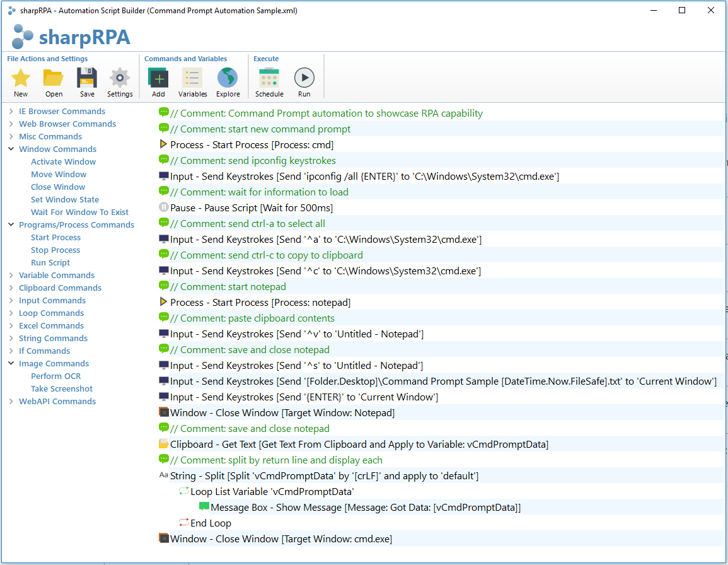Select Close Window tree command
Screen dimensions: 728x565
pyautogui.click(x=58, y=187)
